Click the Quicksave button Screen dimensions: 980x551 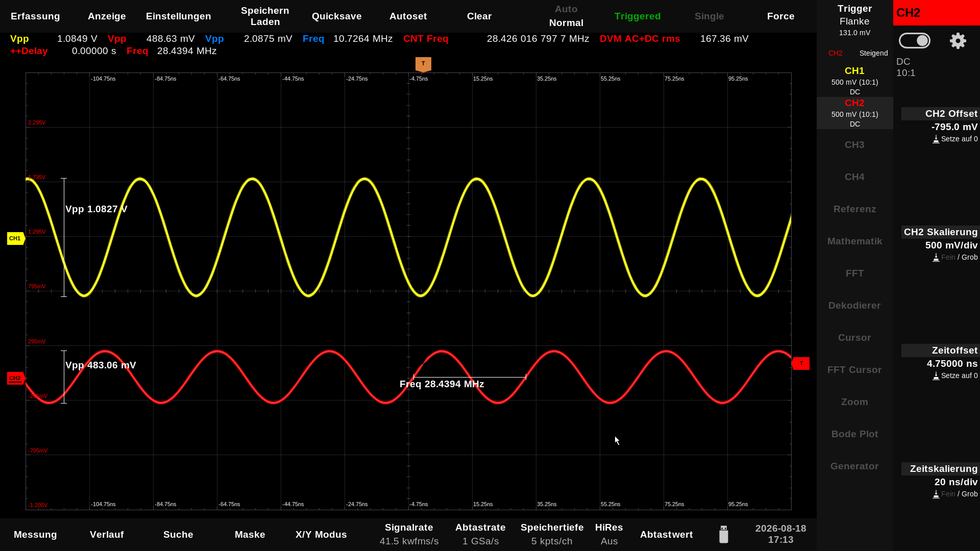click(x=336, y=16)
